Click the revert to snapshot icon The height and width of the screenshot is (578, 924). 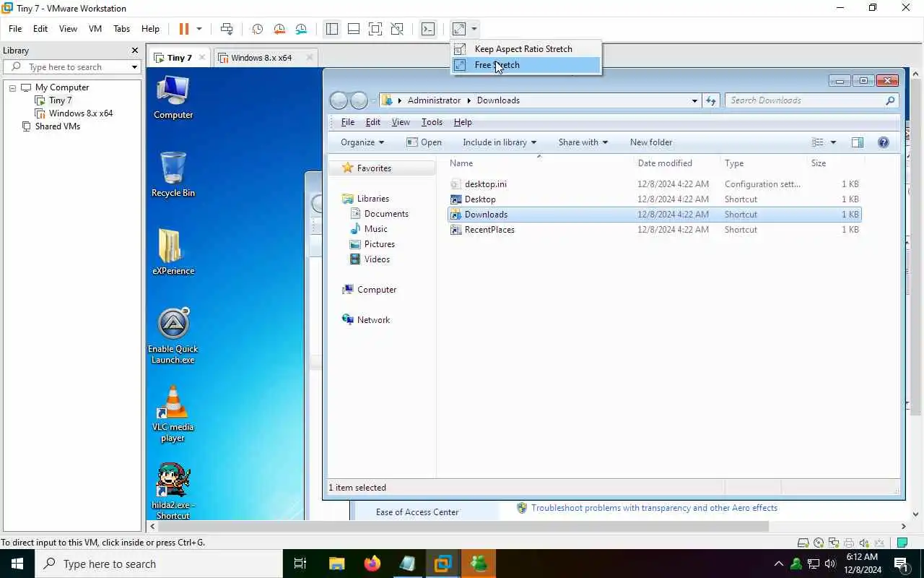[x=279, y=29]
